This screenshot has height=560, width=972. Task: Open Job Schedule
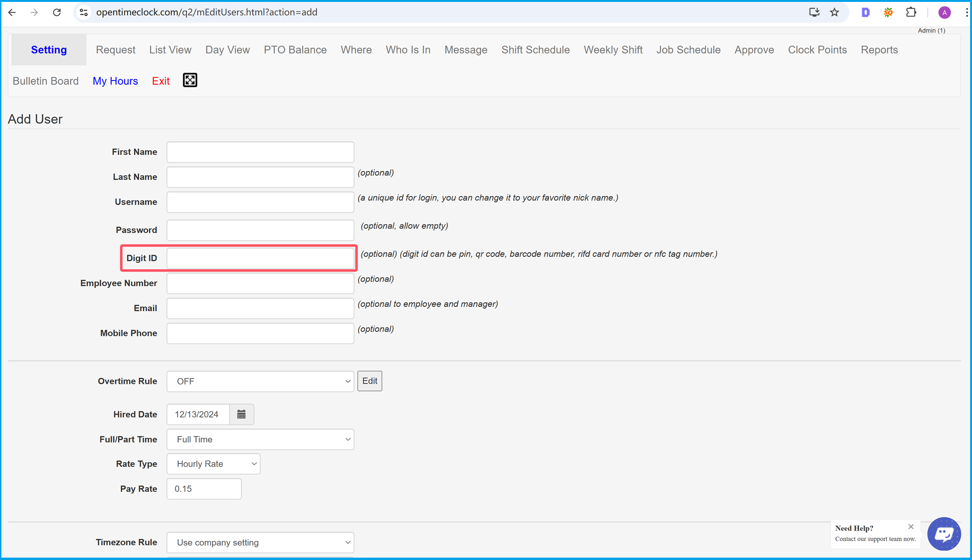coord(688,50)
